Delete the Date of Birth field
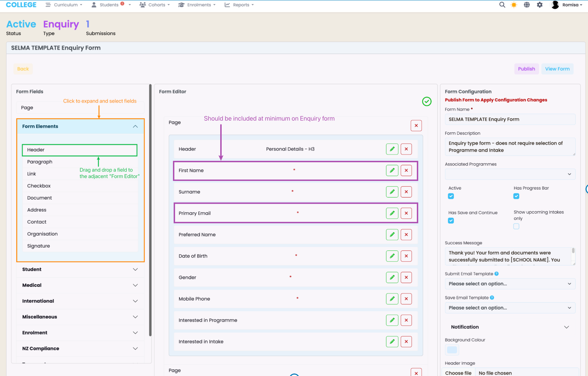Viewport: 588px width, 376px height. (406, 256)
